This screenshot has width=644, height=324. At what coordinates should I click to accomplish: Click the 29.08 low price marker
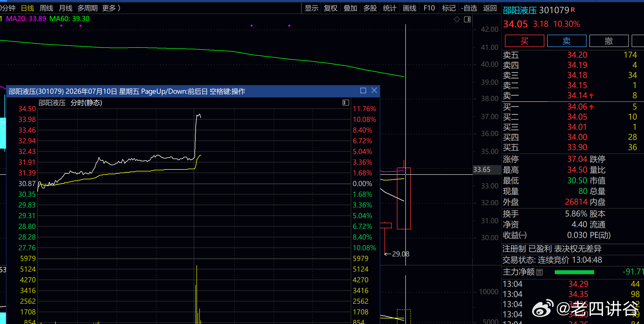pos(397,254)
